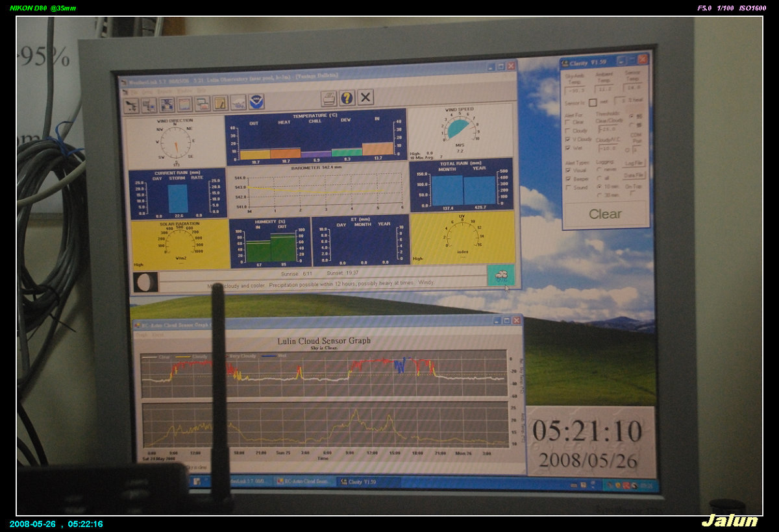The width and height of the screenshot is (779, 532).
Task: Open the strip chart icon in WeatherLink toolbar
Action: click(x=203, y=103)
